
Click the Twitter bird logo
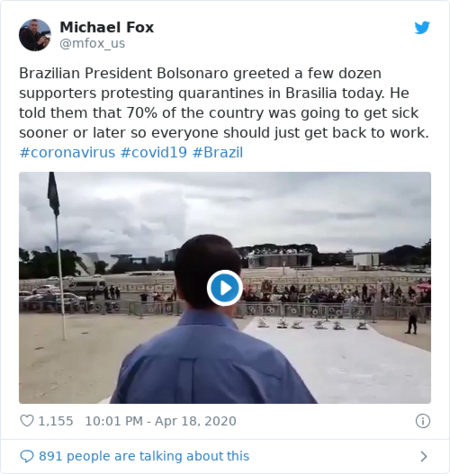tap(422, 28)
